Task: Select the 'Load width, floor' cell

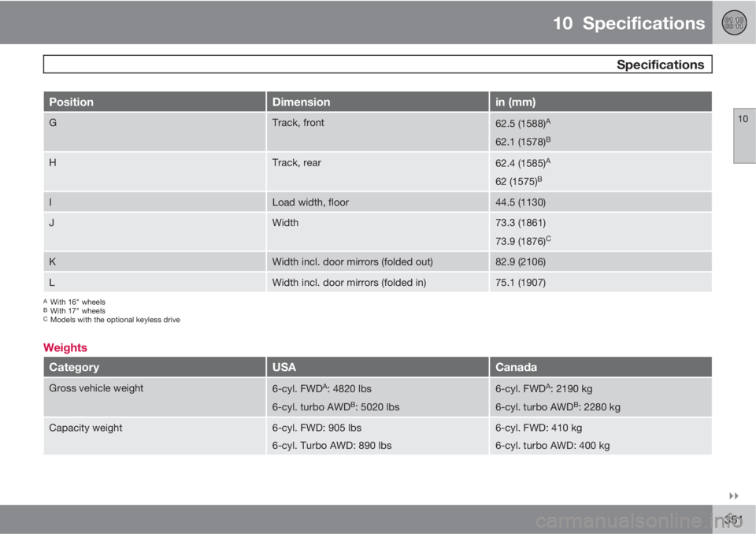Action: (x=377, y=202)
